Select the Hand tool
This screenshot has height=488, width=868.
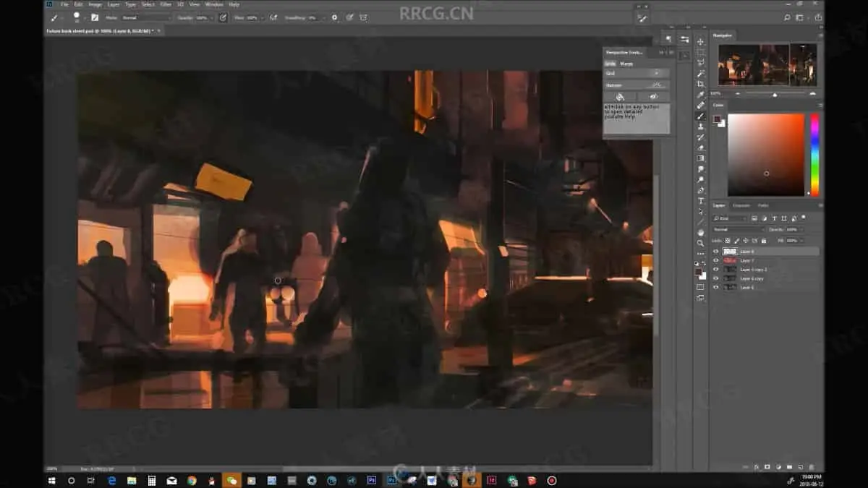(x=700, y=232)
